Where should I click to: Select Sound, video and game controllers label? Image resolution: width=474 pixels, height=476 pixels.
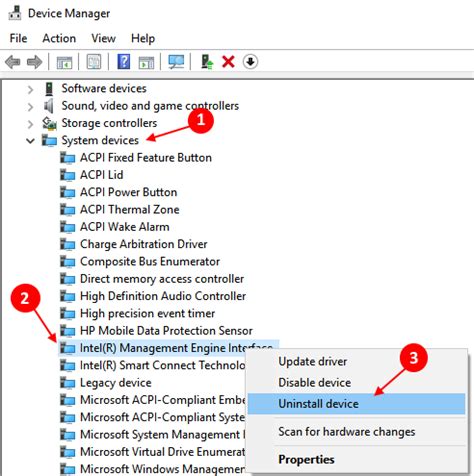tap(150, 106)
